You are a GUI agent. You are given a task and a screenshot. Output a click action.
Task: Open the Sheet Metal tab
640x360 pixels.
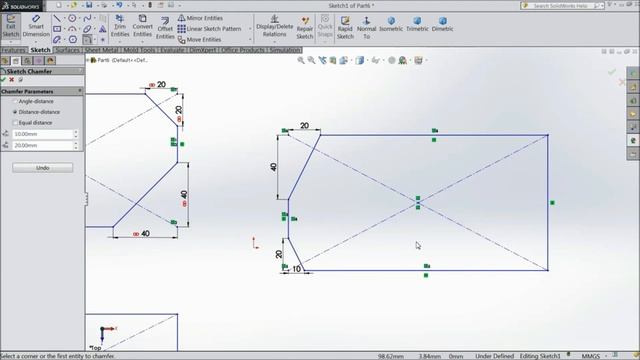[x=101, y=50]
